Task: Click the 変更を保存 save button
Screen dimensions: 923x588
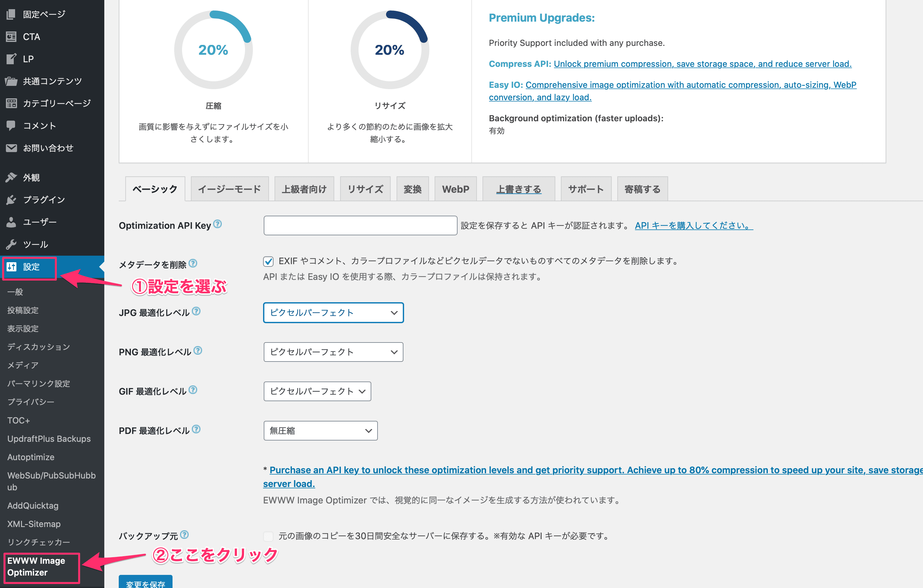Action: click(x=145, y=581)
